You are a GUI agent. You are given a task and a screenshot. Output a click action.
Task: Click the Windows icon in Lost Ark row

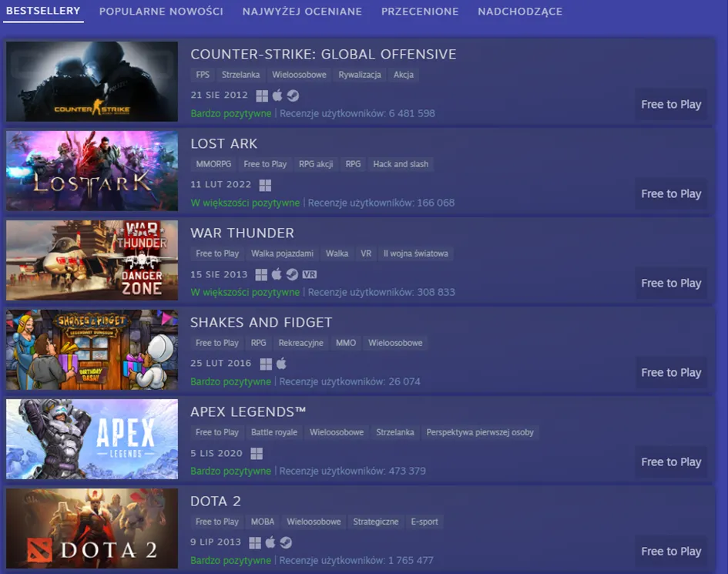265,185
